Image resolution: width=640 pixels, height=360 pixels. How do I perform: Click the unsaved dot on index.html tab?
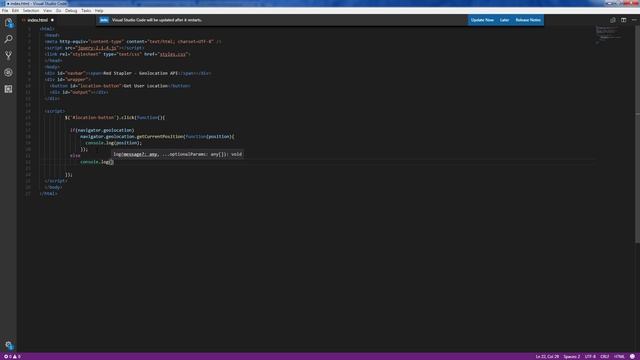[52, 20]
